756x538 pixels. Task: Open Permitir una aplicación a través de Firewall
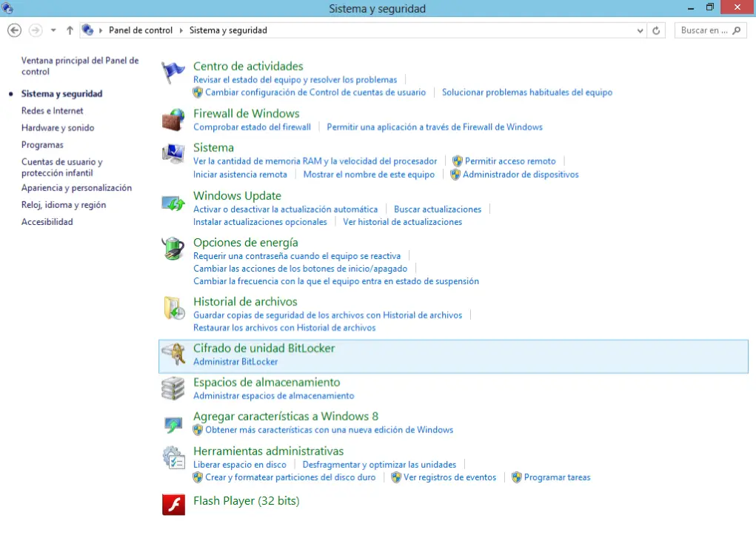click(435, 127)
